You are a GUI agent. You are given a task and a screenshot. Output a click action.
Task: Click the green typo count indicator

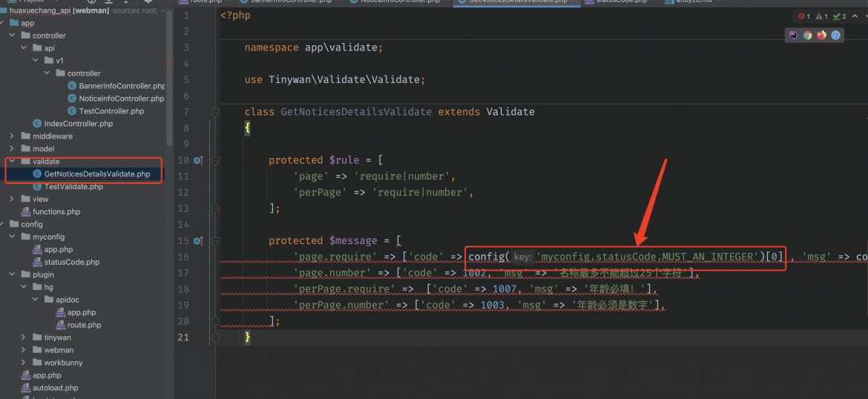pos(840,16)
